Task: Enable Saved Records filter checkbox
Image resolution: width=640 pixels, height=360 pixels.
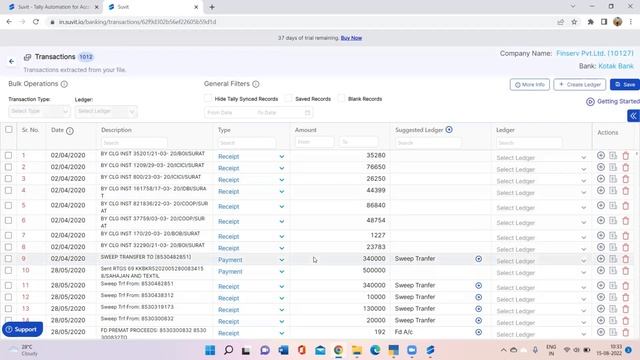Action: click(x=288, y=98)
